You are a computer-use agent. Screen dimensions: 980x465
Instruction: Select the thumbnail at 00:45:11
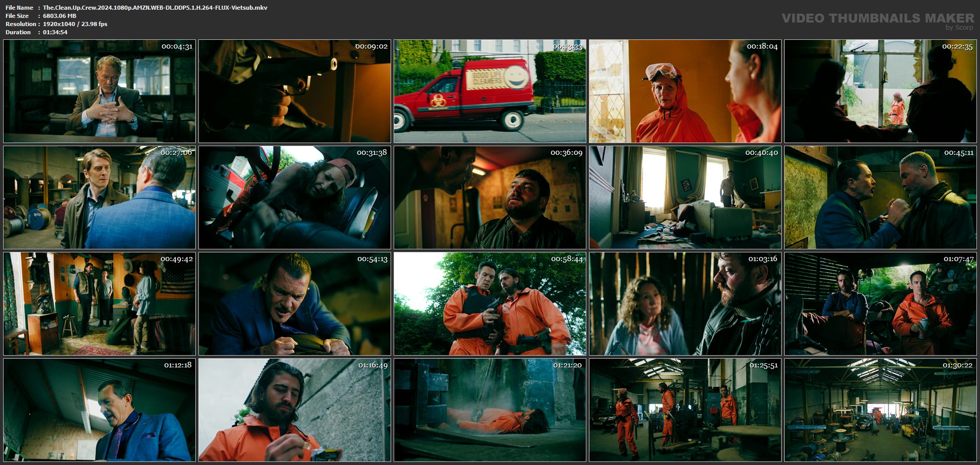pyautogui.click(x=880, y=198)
